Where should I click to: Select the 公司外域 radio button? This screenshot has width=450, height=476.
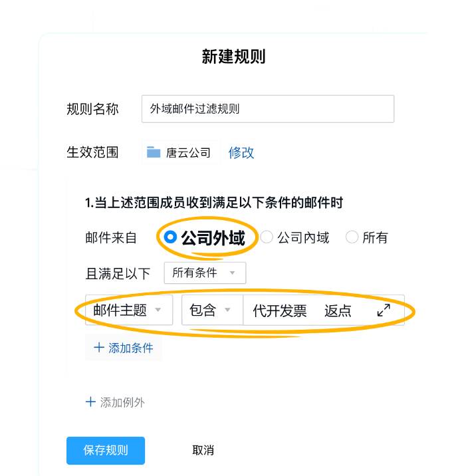pyautogui.click(x=170, y=237)
